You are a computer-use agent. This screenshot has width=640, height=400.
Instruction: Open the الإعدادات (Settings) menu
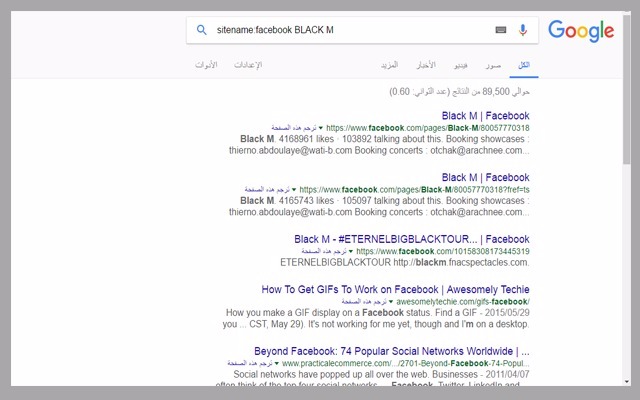coord(247,65)
